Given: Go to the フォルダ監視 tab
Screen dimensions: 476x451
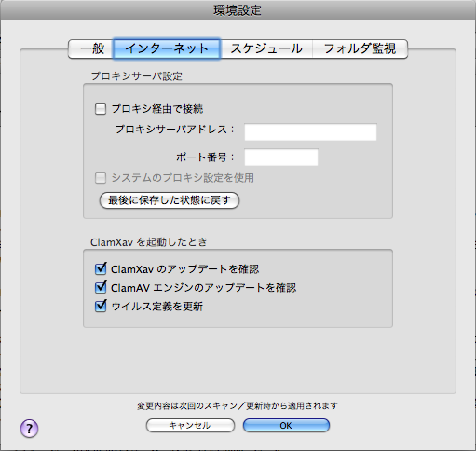Looking at the screenshot, I should tap(360, 48).
